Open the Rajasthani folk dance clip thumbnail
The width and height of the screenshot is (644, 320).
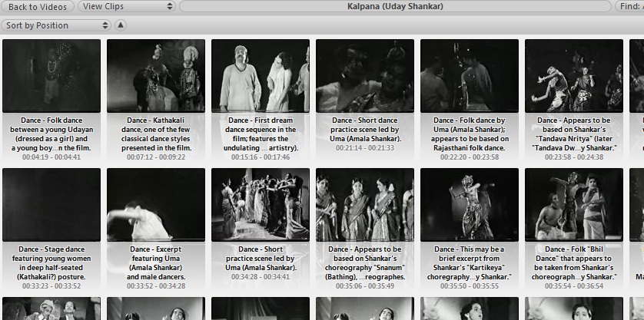coord(470,75)
